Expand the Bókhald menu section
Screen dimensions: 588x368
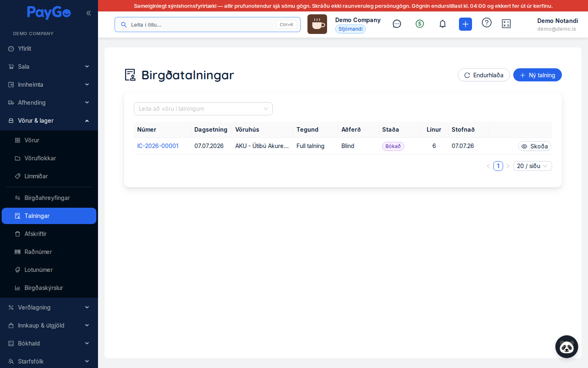49,343
